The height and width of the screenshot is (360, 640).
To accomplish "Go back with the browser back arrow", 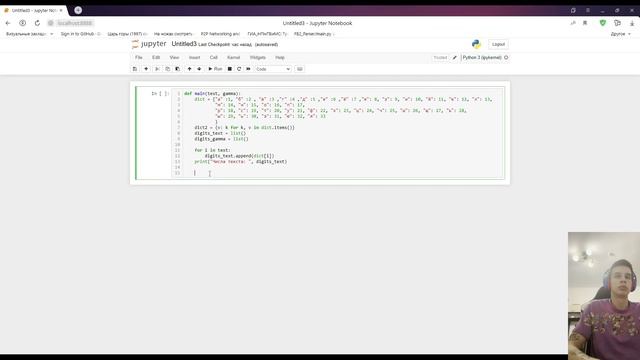I will (x=8, y=23).
